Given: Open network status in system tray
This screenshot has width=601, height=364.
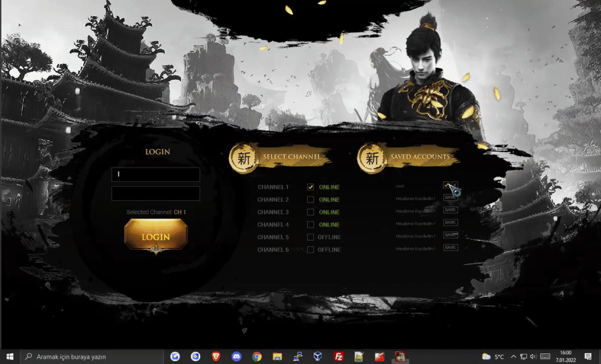Looking at the screenshot, I should (523, 357).
